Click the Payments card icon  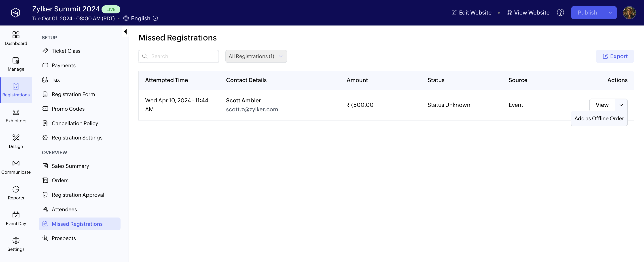point(45,65)
